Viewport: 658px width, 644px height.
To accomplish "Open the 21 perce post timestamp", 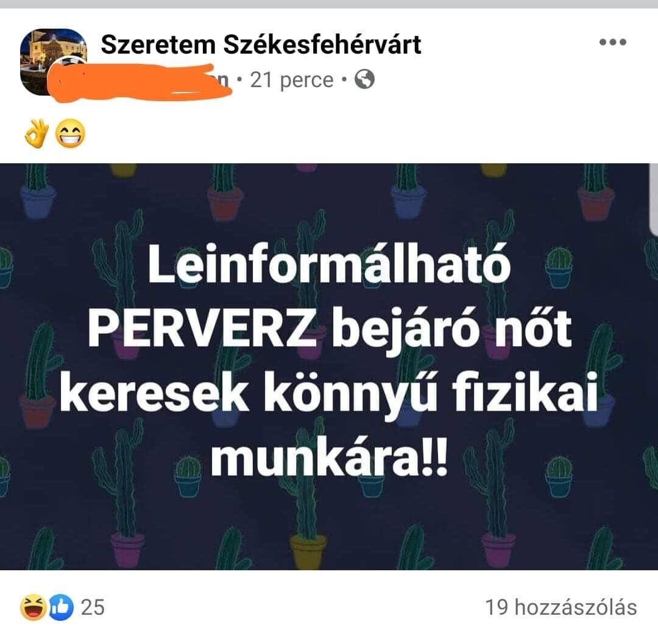I will [x=292, y=80].
